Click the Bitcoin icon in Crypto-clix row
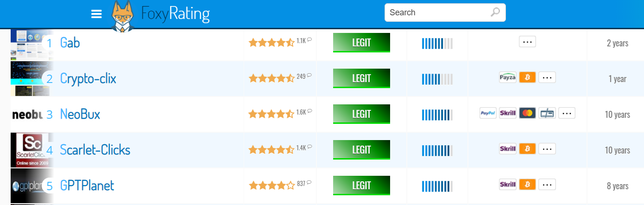 tap(527, 77)
